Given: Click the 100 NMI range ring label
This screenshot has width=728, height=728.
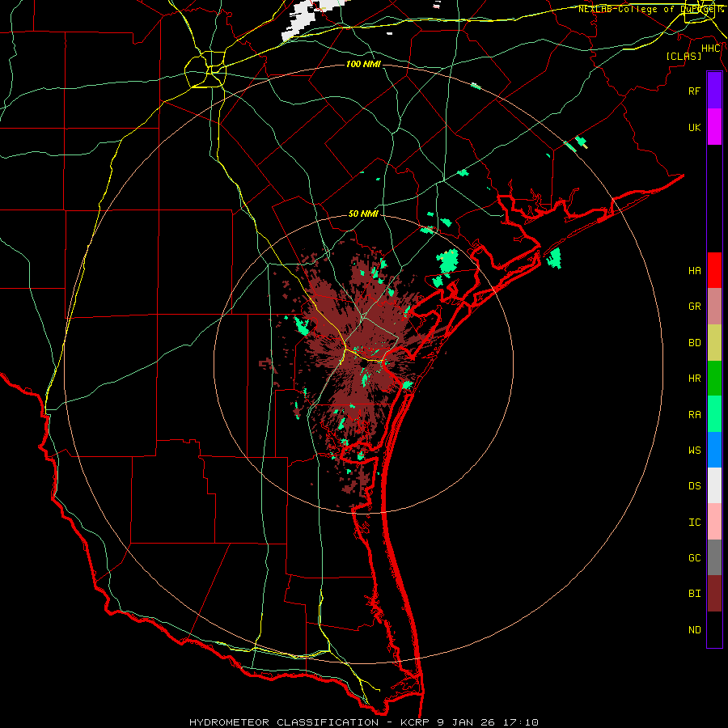Looking at the screenshot, I should pos(363,64).
